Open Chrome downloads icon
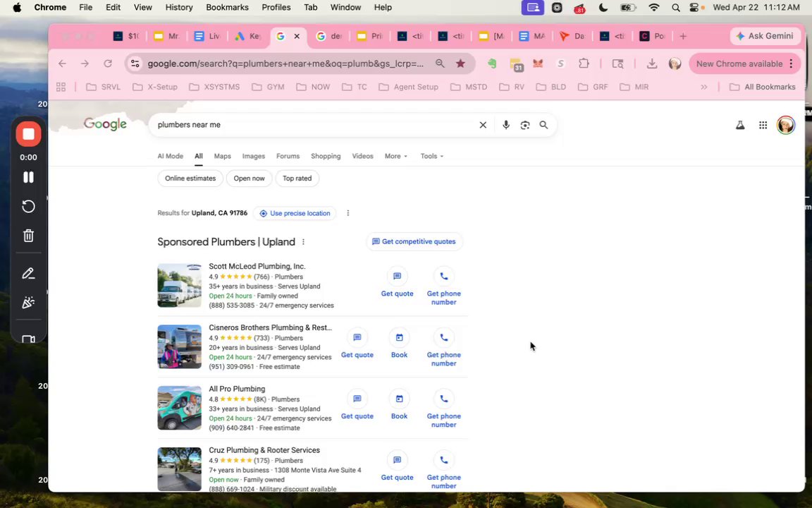 pos(652,64)
